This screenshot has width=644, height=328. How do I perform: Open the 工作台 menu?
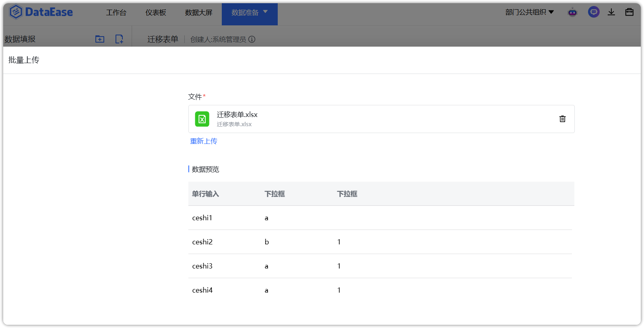pos(116,12)
